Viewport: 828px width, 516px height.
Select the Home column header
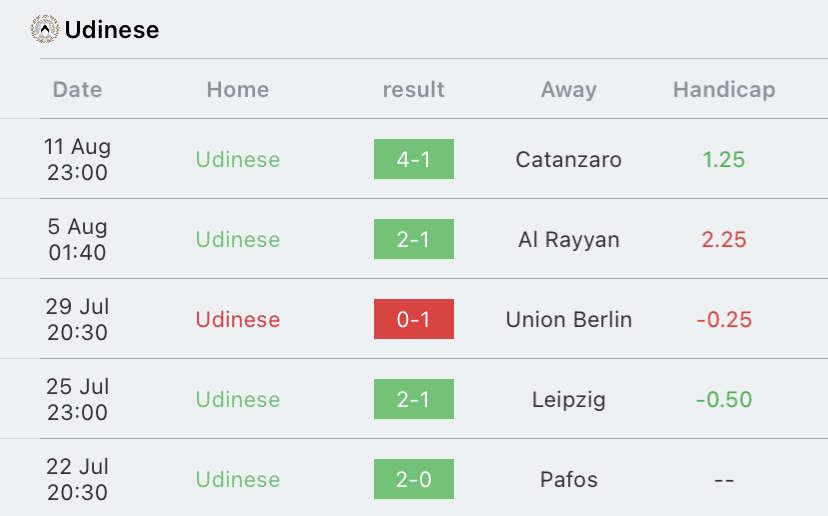coord(238,89)
